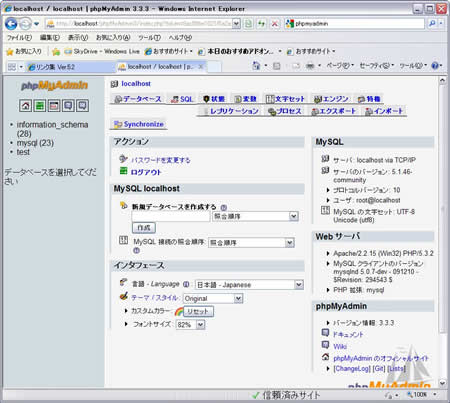450x403 pixels.
Task: Open the ファイル(F) menu
Action: pyautogui.click(x=19, y=38)
